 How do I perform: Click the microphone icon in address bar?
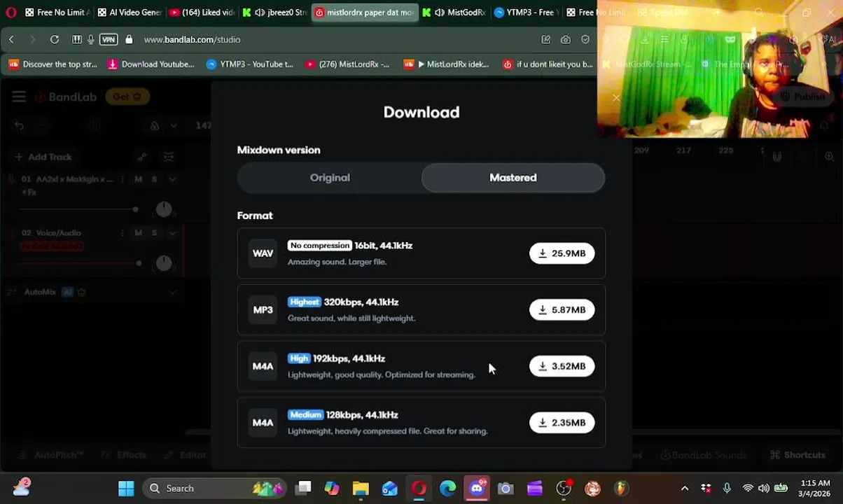click(91, 40)
